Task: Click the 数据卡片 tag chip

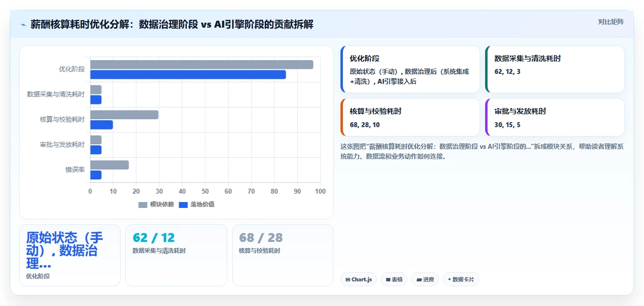Action: (x=460, y=279)
